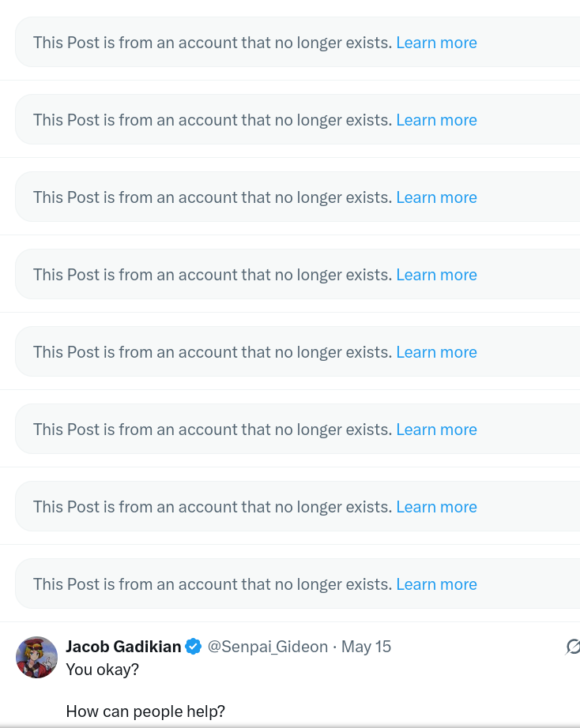Click 'Learn more' in the fourth deleted-account notice
The width and height of the screenshot is (580, 728).
click(436, 275)
